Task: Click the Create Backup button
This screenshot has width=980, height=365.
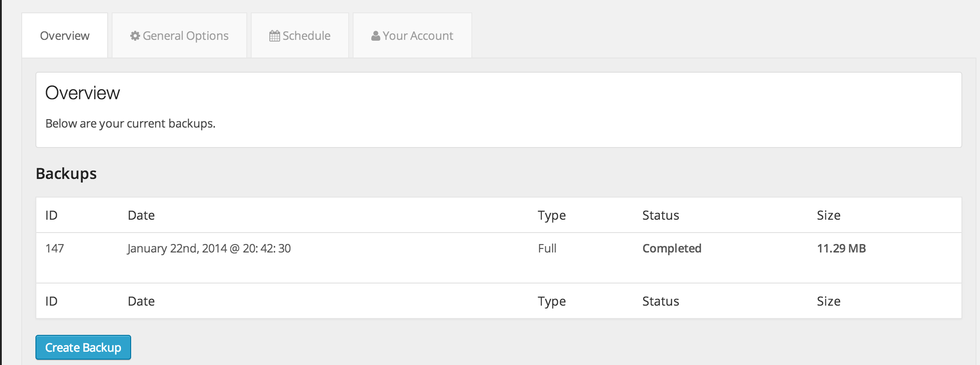Action: 83,347
